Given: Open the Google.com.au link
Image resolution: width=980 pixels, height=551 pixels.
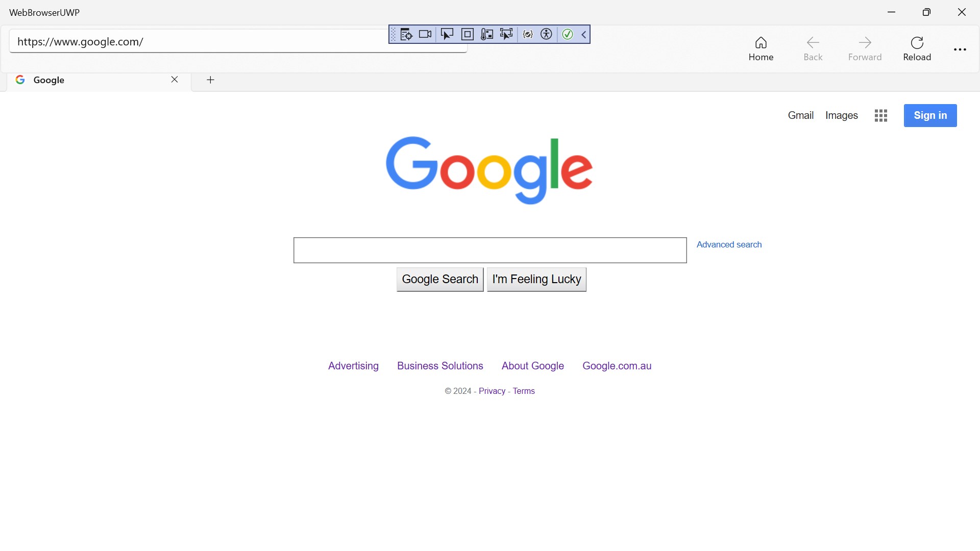Looking at the screenshot, I should tap(617, 366).
